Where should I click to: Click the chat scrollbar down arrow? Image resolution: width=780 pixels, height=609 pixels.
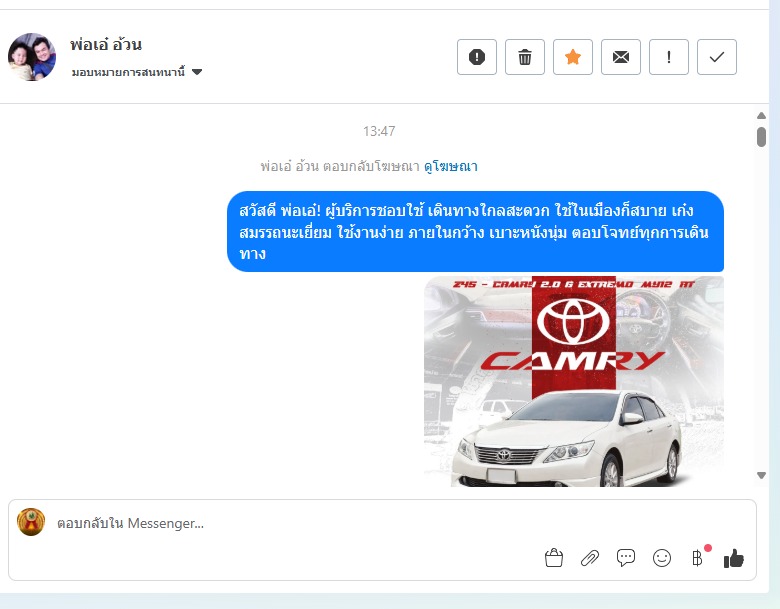[x=761, y=475]
